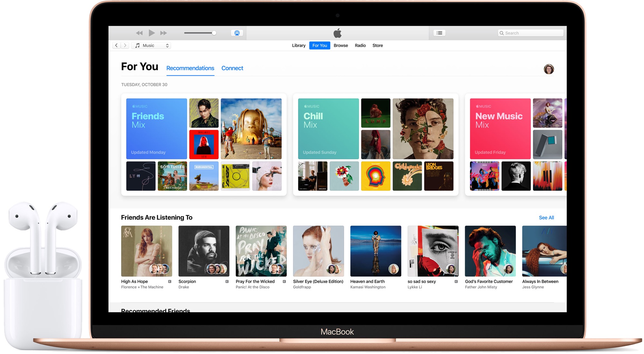The image size is (644, 354).
Task: Open Heaven and Earth album cover
Action: tap(376, 251)
